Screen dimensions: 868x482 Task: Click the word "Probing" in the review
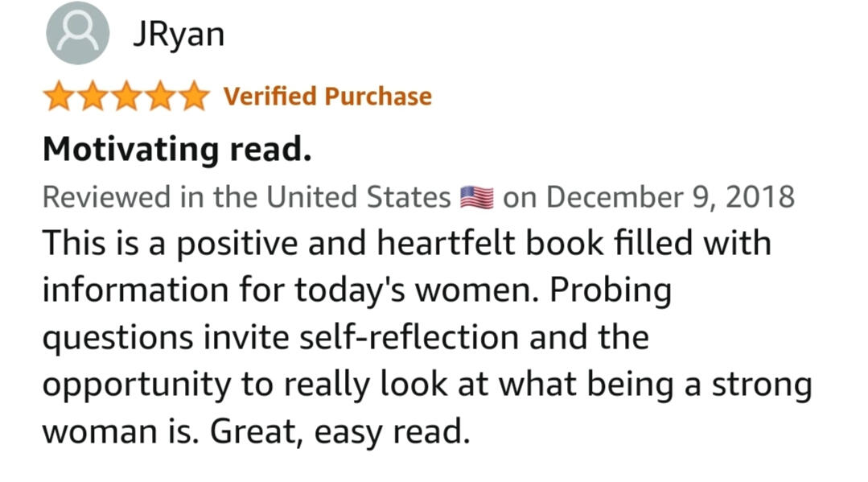[611, 290]
